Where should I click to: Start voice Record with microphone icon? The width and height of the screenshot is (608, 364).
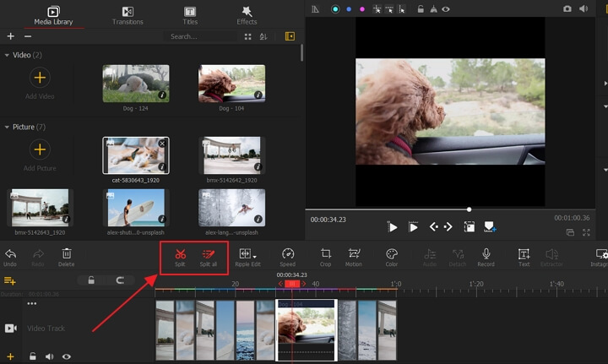tap(486, 253)
